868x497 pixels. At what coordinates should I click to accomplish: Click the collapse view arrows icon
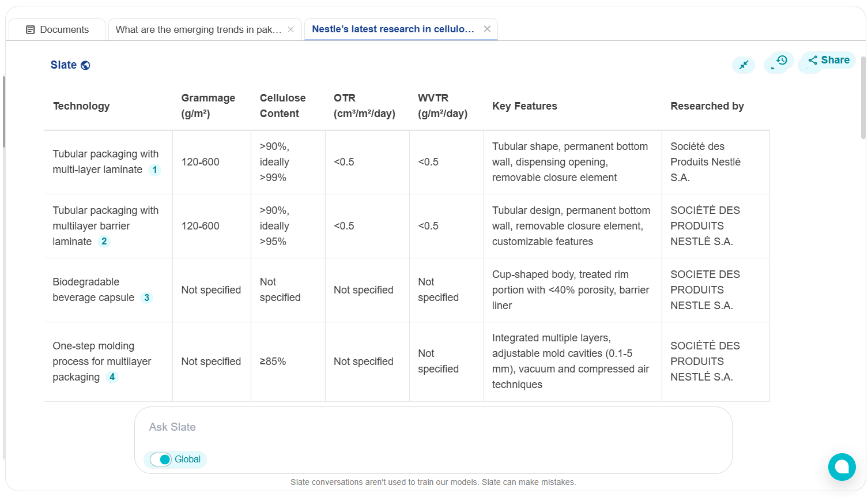pyautogui.click(x=744, y=65)
